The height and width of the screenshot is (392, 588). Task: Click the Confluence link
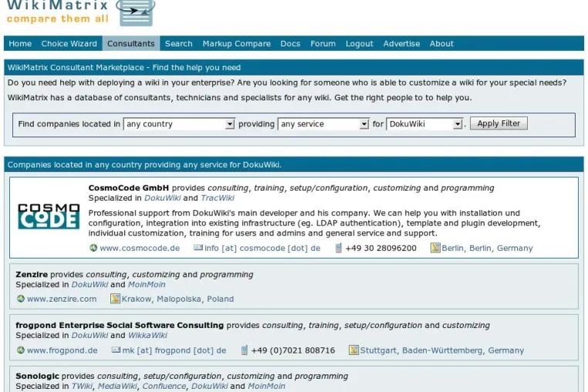pos(164,386)
